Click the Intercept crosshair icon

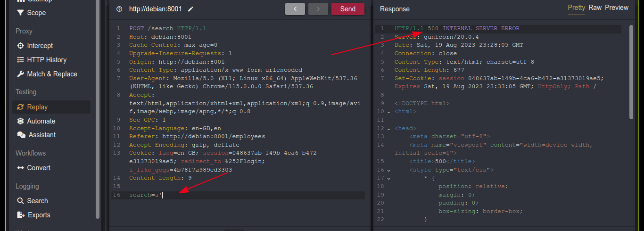click(x=20, y=46)
